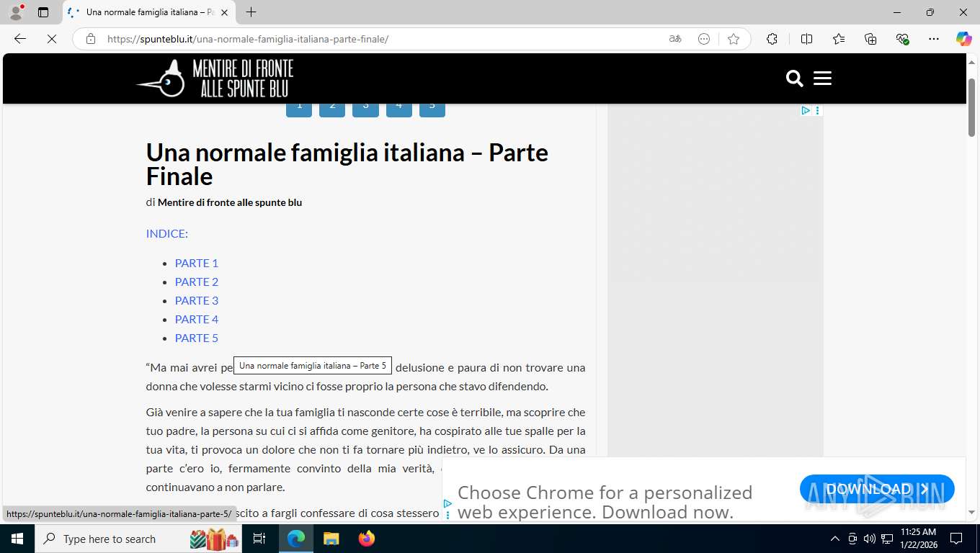Launch Copilot from the toolbar

pyautogui.click(x=963, y=39)
